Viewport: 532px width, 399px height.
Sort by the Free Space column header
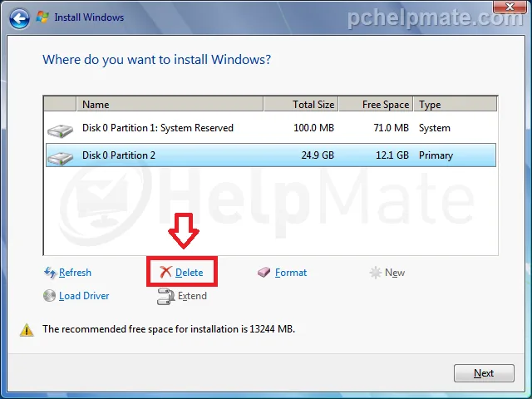tap(376, 104)
